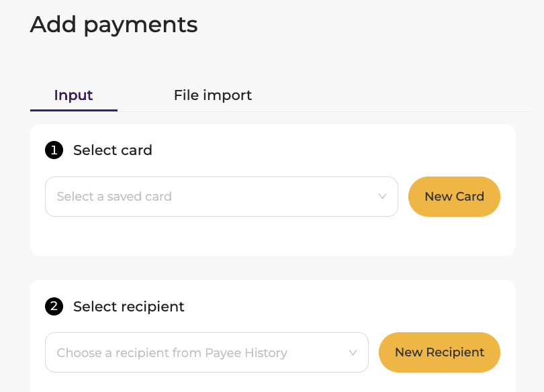
Task: Open the saved card dropdown
Action: pos(221,197)
